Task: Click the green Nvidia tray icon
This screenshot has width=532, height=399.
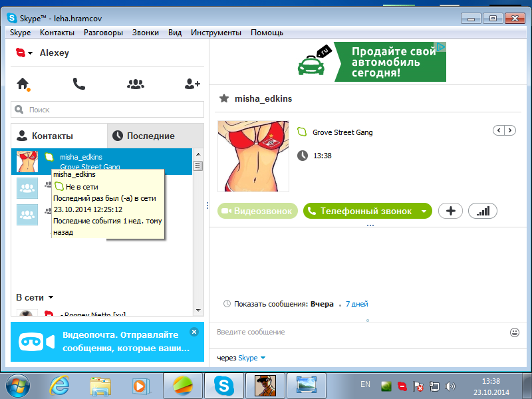Action: (386, 386)
